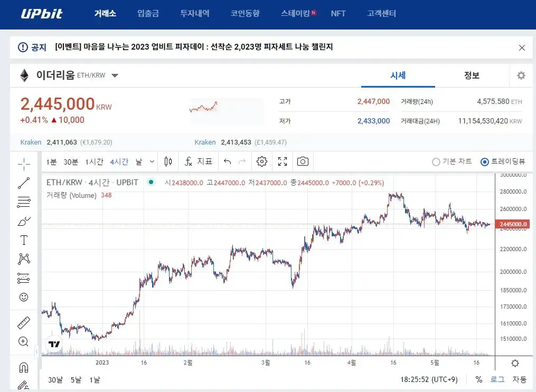The image size is (536, 392).
Task: Enter fullscreen chart mode
Action: [x=283, y=161]
